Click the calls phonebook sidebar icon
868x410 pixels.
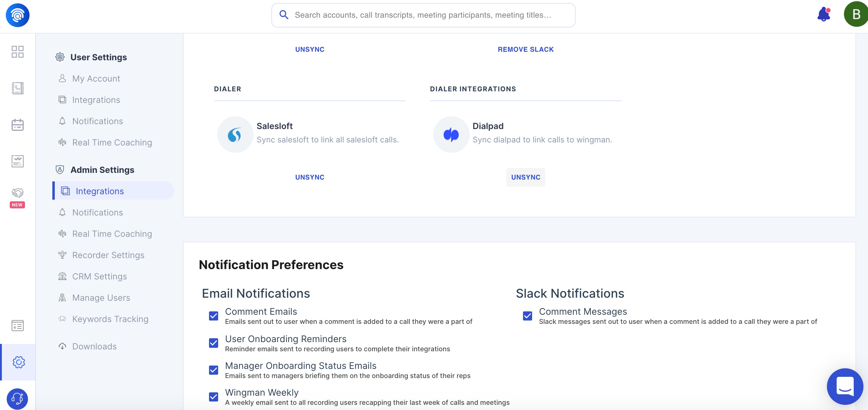18,88
